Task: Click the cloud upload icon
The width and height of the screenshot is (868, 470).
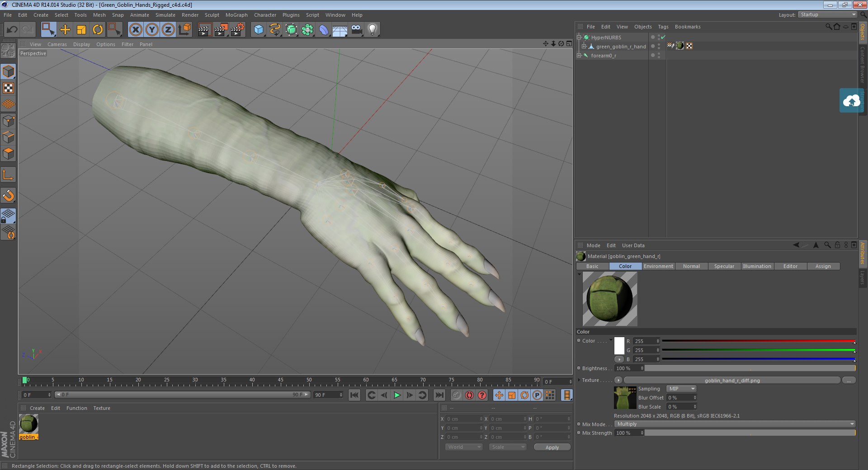Action: 851,100
